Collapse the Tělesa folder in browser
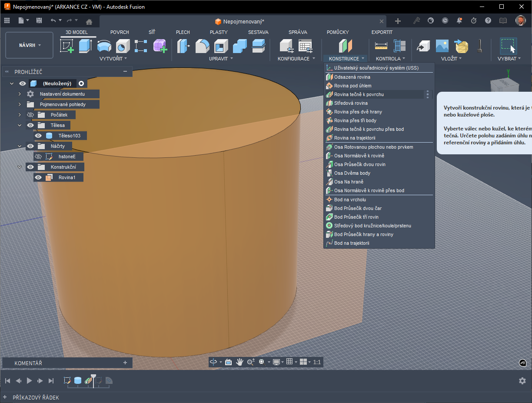The image size is (532, 403). click(x=20, y=125)
